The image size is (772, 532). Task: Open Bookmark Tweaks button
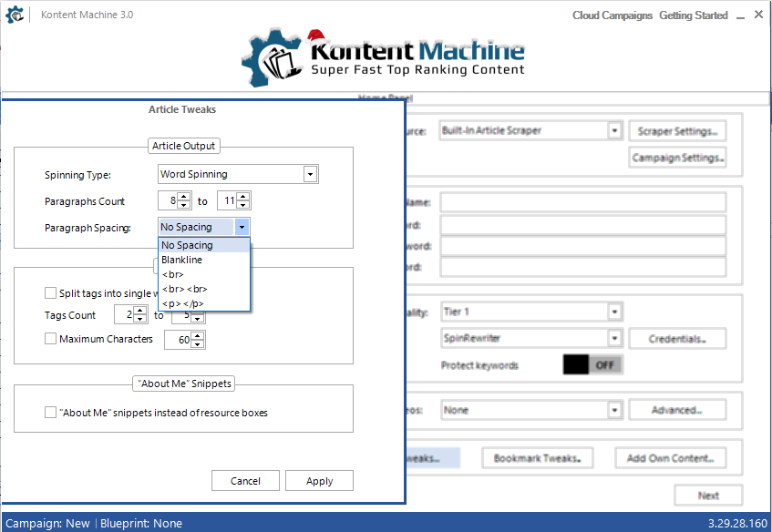pyautogui.click(x=537, y=457)
